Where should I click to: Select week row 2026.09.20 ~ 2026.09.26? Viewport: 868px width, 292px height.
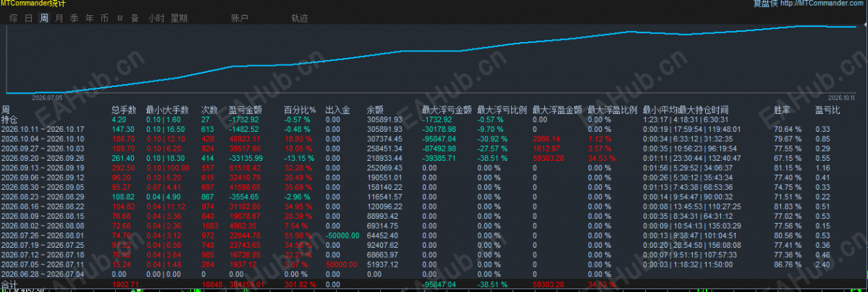click(42, 158)
